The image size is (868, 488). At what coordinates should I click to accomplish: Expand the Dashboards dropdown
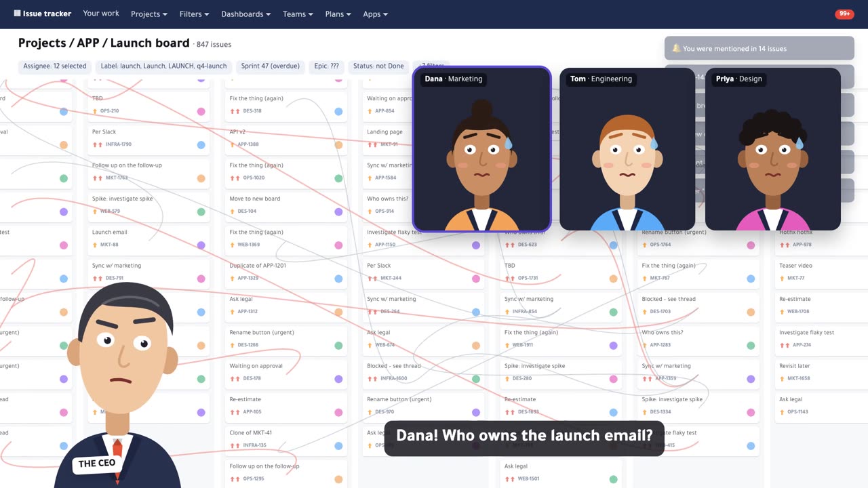[245, 14]
